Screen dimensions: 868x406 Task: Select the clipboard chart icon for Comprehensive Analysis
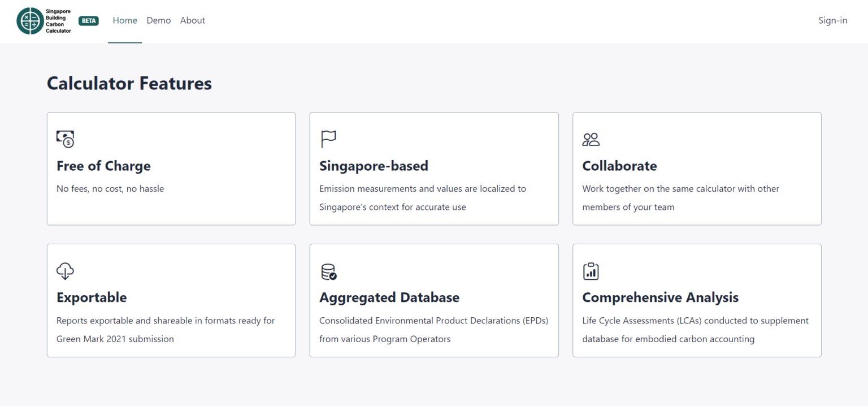(591, 271)
